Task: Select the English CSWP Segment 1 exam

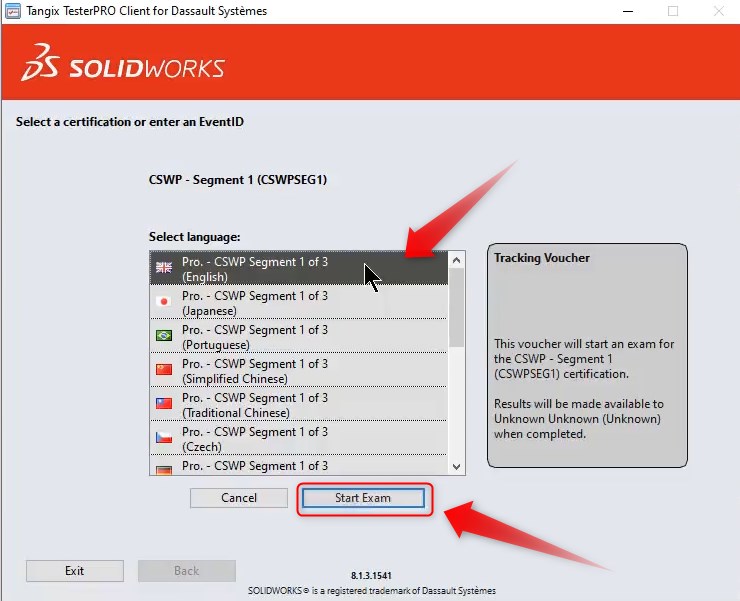Action: (299, 268)
